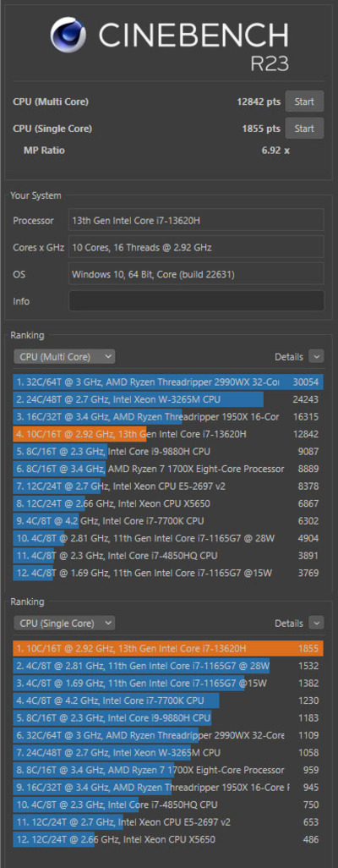Select Core i9-9880H row scoring 9087
This screenshot has width=338, height=868.
pyautogui.click(x=168, y=451)
